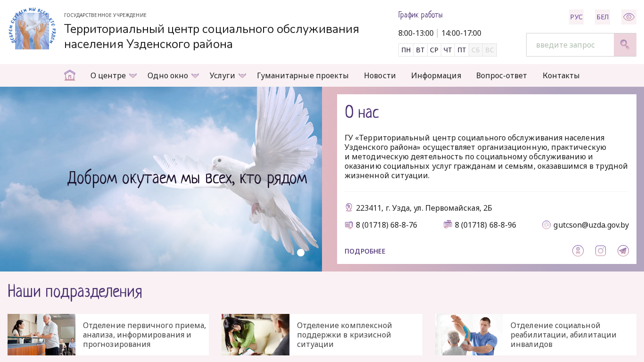Click the reception desk department thumbnail
The width and height of the screenshot is (644, 362).
point(41,335)
